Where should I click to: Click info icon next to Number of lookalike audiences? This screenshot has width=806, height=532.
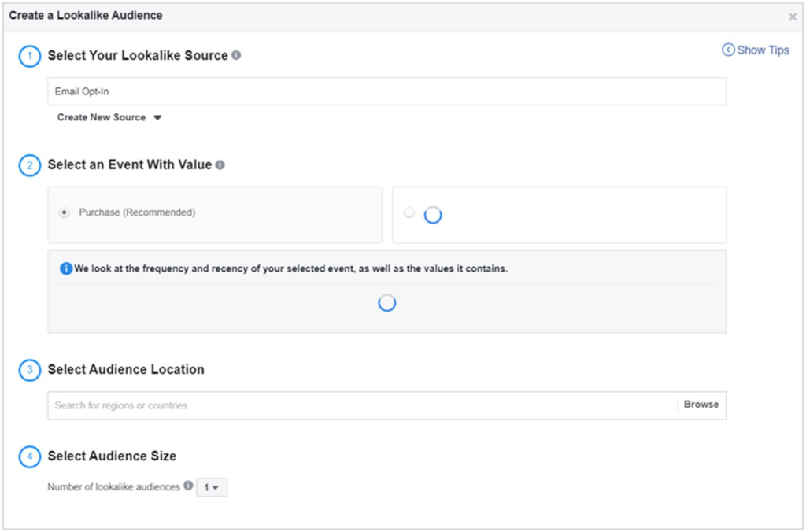pos(188,486)
